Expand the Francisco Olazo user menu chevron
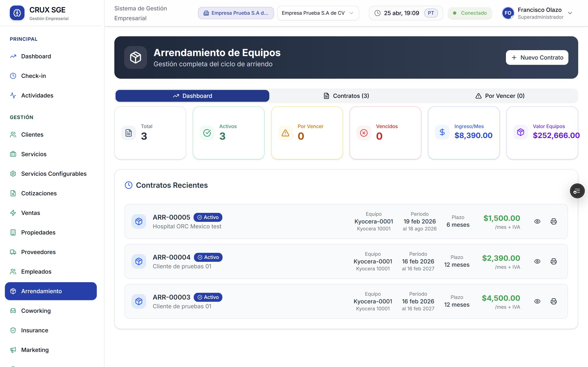The width and height of the screenshot is (588, 367). click(x=570, y=13)
